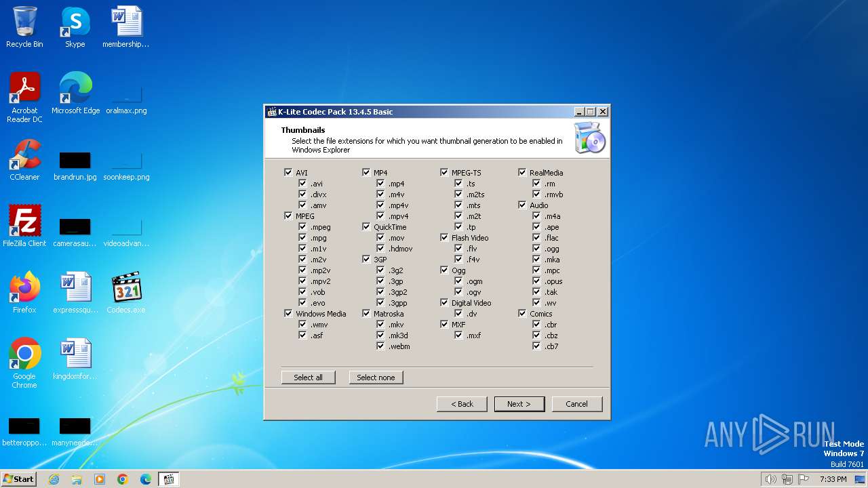The width and height of the screenshot is (868, 488).
Task: Open the volume speaker tray icon
Action: (x=770, y=479)
